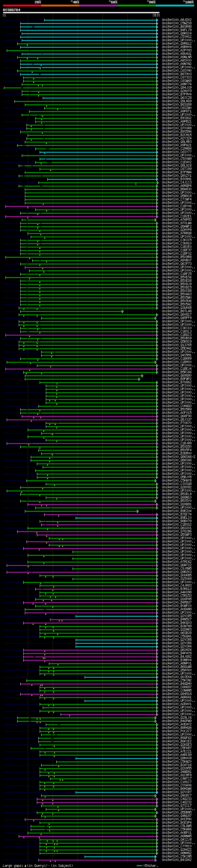
Task: Select hit label UniRef100_A8JDV2
Action: click(177, 20)
